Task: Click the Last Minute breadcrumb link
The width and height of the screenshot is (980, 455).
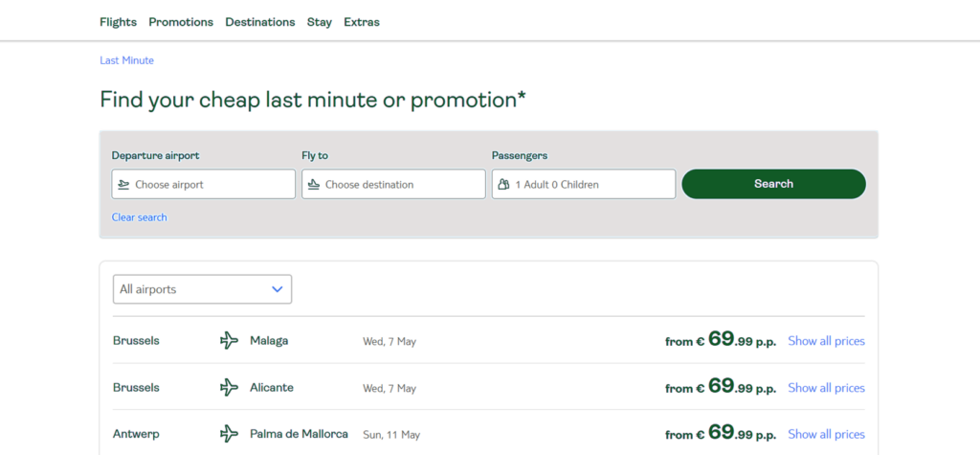Action: click(x=126, y=60)
